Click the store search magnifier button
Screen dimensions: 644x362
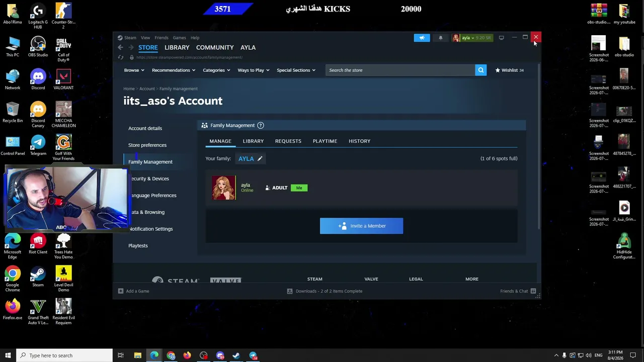481,70
